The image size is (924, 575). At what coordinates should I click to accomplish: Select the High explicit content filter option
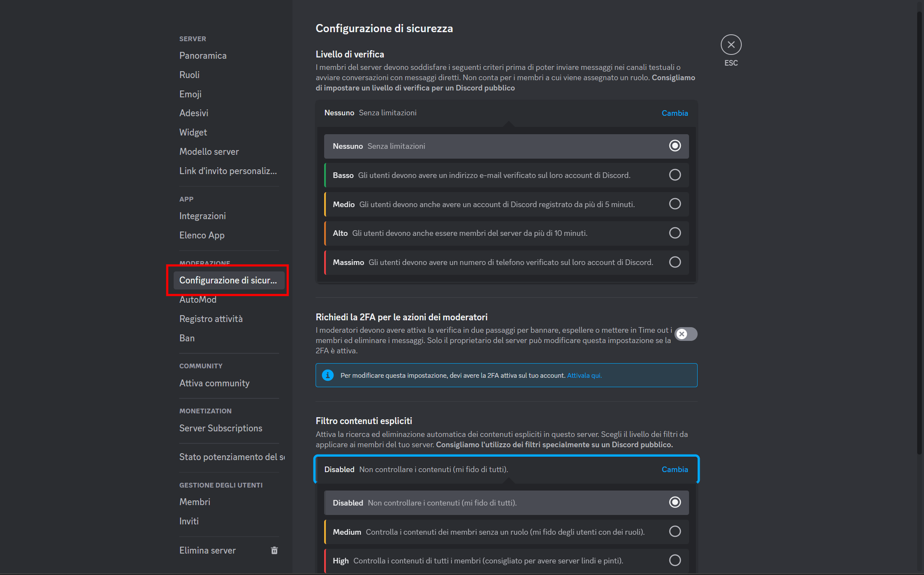point(675,560)
